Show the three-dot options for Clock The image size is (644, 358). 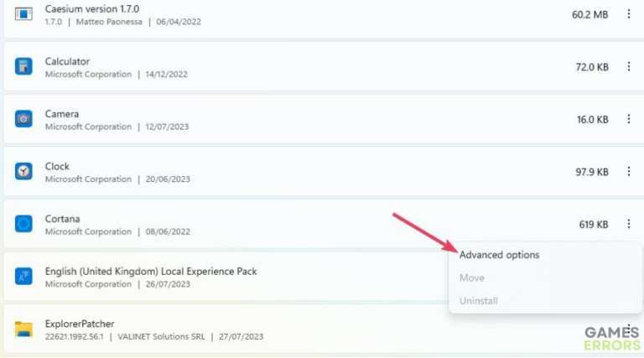pos(628,171)
